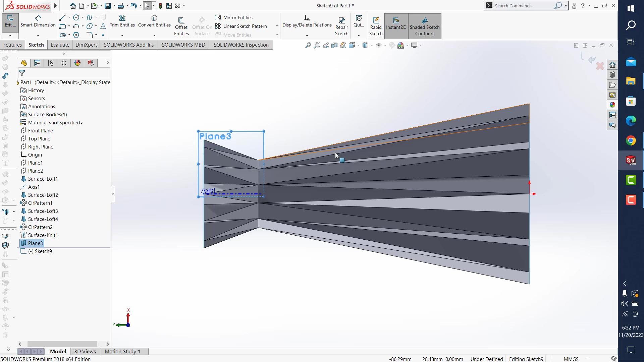This screenshot has width=644, height=362.
Task: Switch to the Features ribbon tab
Action: click(13, 45)
